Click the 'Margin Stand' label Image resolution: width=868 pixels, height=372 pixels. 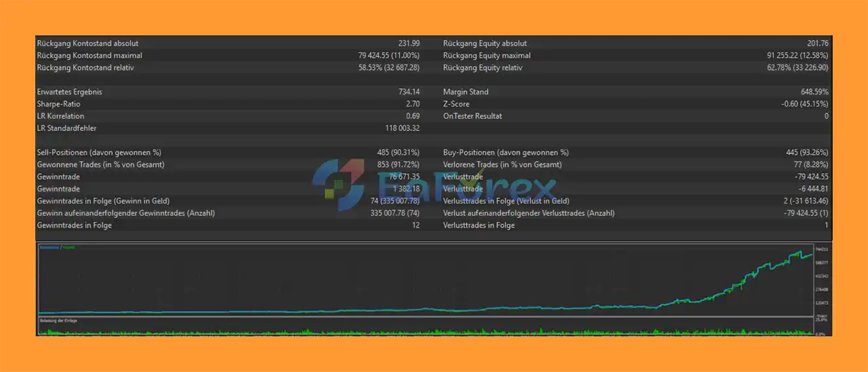pyautogui.click(x=466, y=92)
